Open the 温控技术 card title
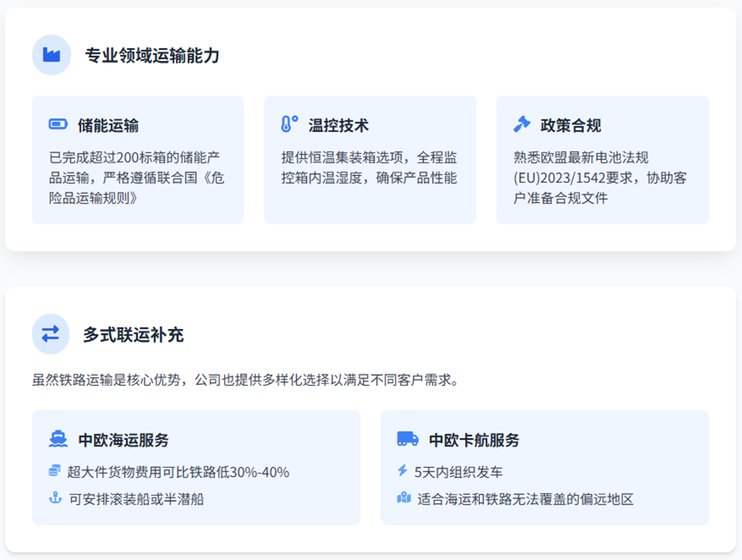The image size is (742, 560). click(x=338, y=126)
